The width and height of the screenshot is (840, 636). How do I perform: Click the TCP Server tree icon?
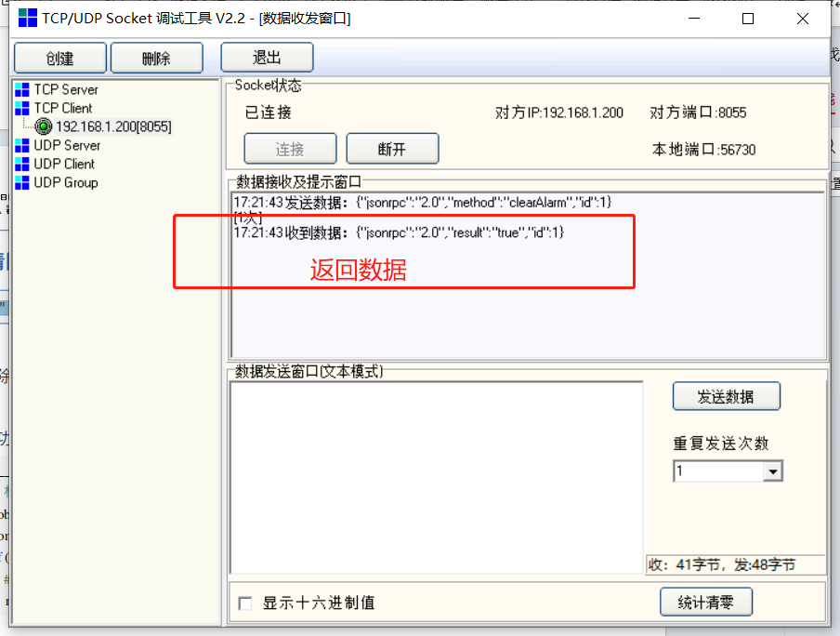[x=22, y=90]
